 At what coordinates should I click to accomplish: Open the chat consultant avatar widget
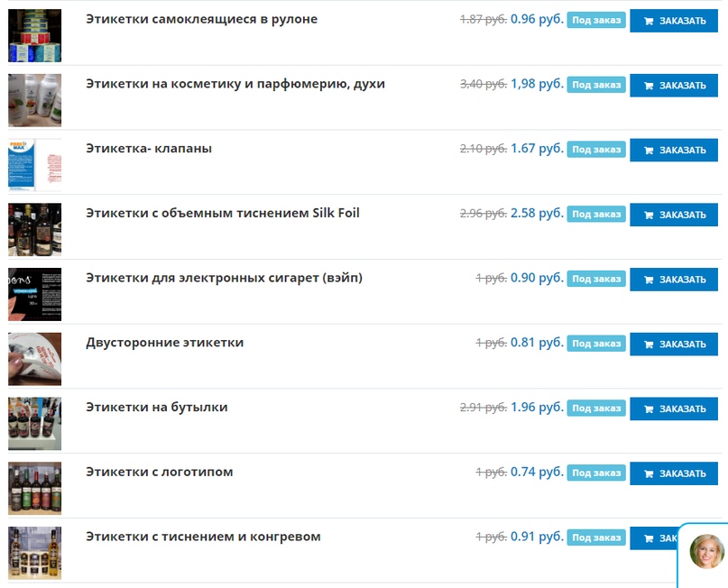706,551
